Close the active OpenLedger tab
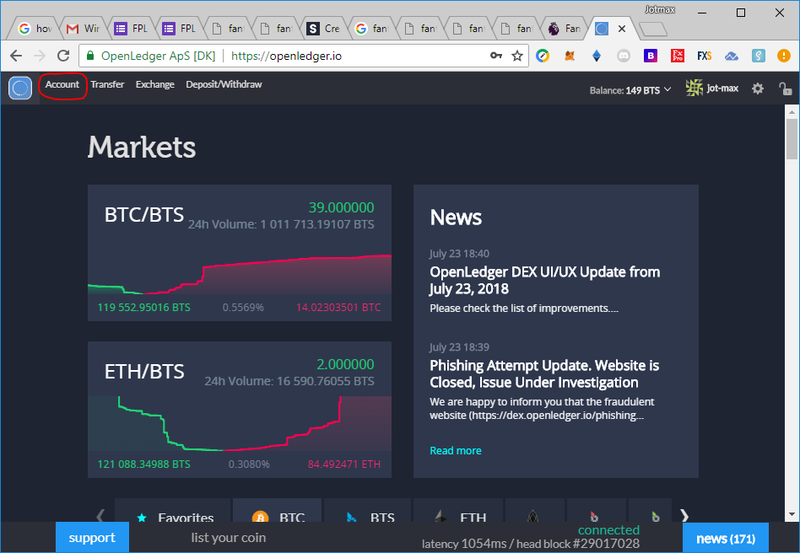This screenshot has width=800, height=553. [622, 29]
